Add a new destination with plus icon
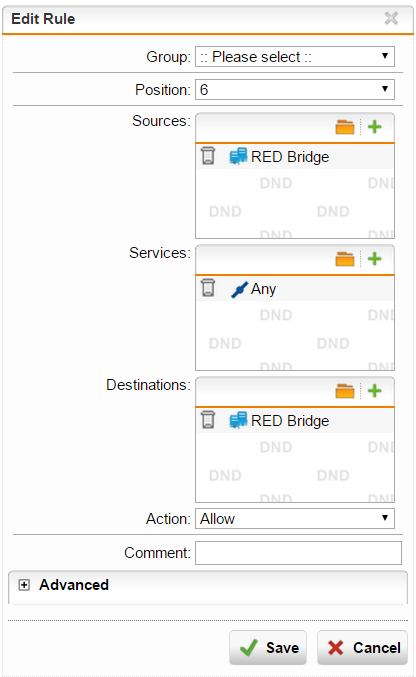 point(375,391)
